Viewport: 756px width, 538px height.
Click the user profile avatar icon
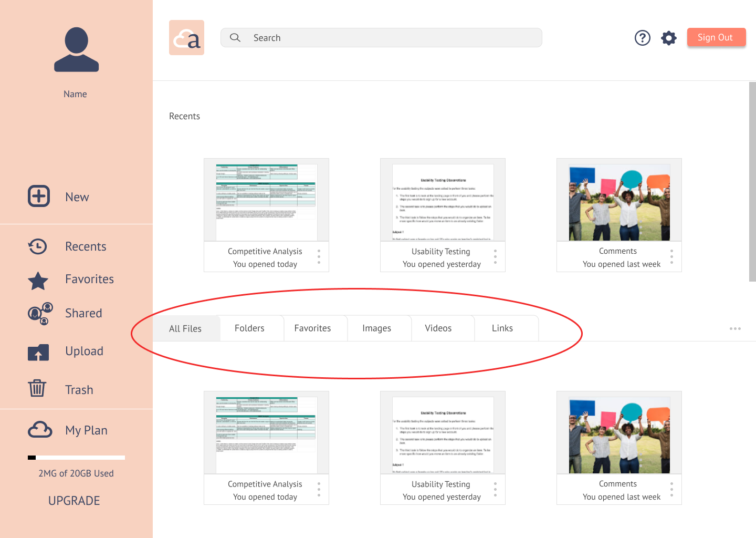coord(76,49)
